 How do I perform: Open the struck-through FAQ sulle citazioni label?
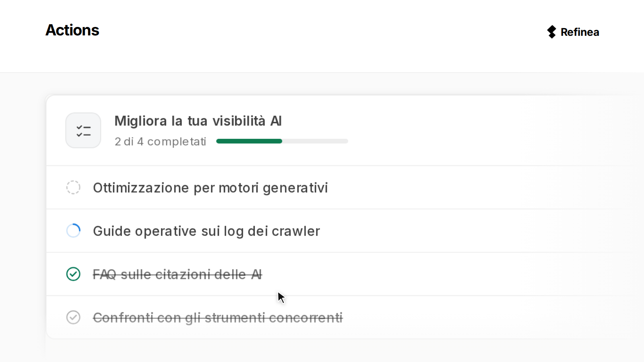pos(178,274)
